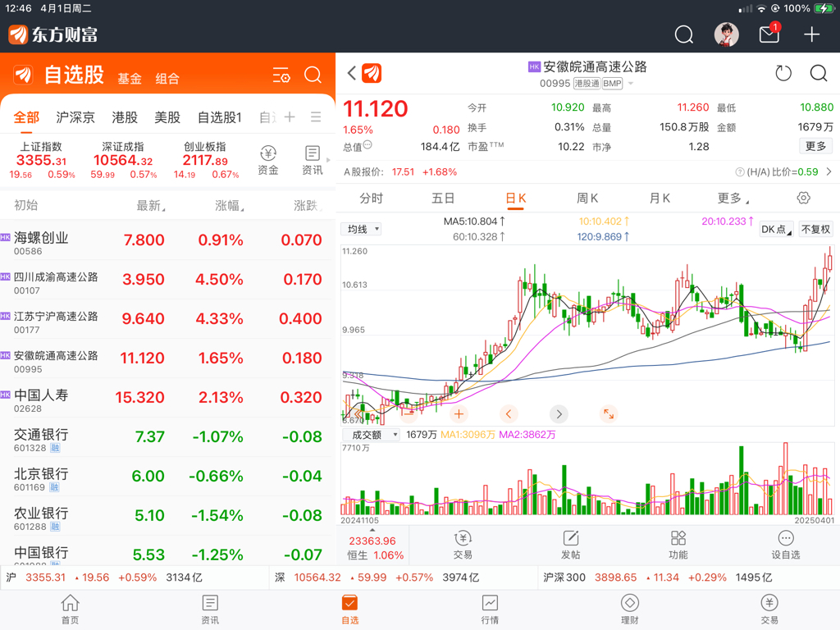The image size is (840, 630).
Task: Switch to 港股 tab
Action: pos(125,117)
